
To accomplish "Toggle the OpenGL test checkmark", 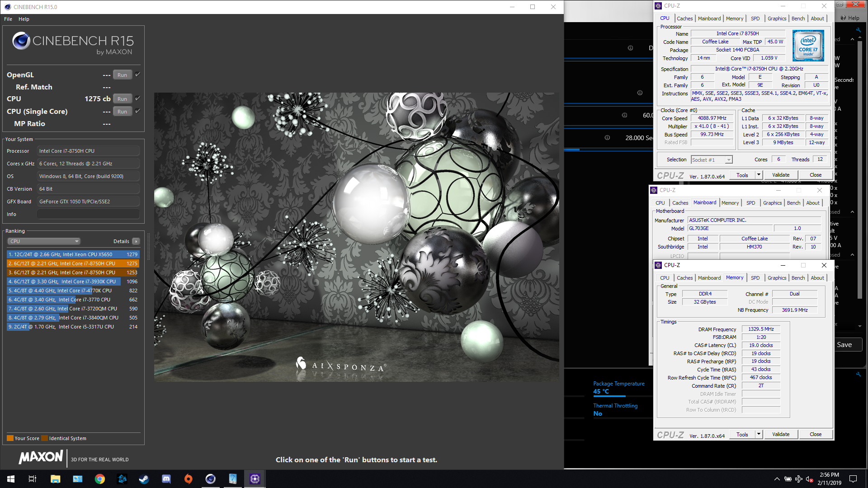I will click(x=138, y=75).
